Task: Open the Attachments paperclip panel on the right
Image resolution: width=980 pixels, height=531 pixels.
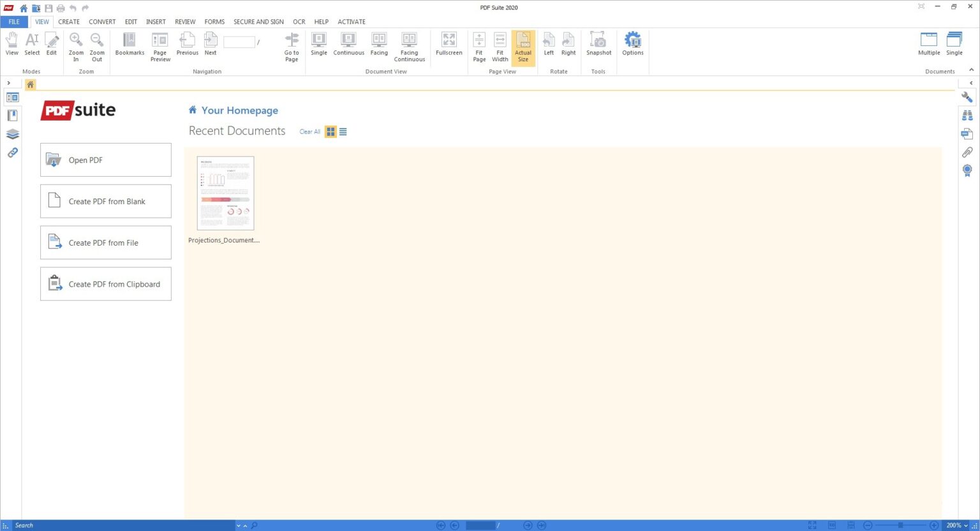Action: 967,152
